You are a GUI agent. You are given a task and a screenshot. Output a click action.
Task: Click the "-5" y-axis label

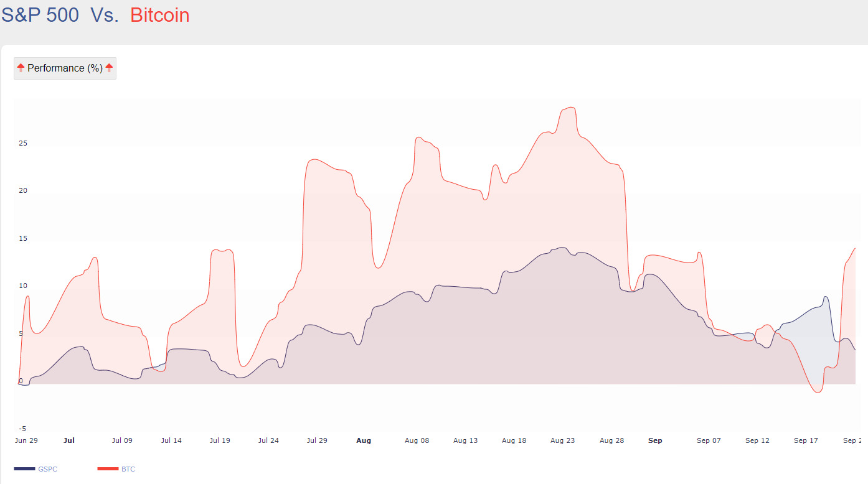click(x=22, y=429)
